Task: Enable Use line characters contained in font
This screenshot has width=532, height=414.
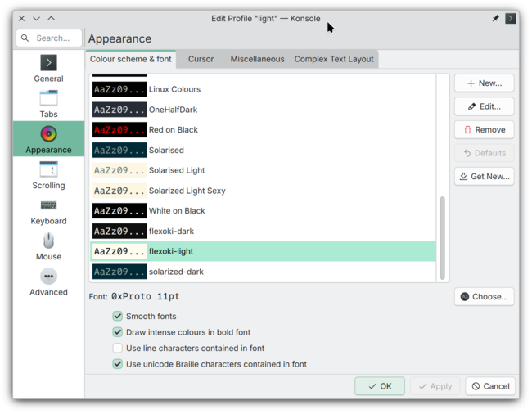Action: (x=117, y=348)
